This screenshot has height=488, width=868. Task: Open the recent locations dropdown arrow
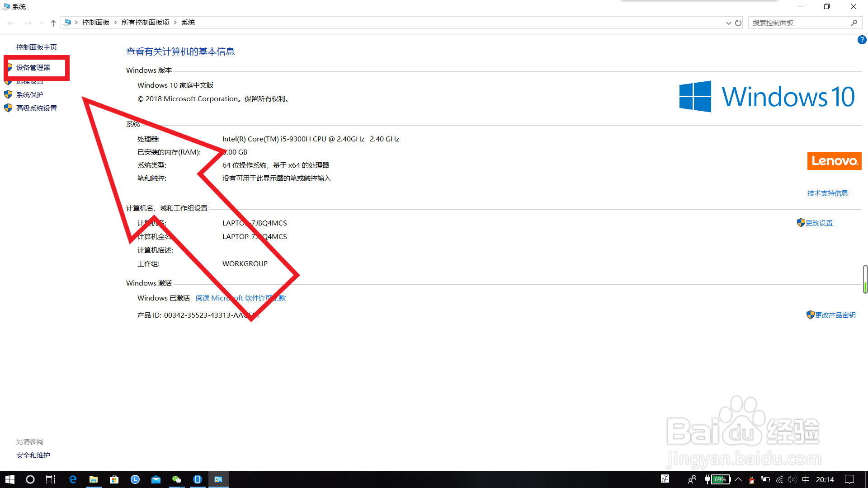click(42, 23)
